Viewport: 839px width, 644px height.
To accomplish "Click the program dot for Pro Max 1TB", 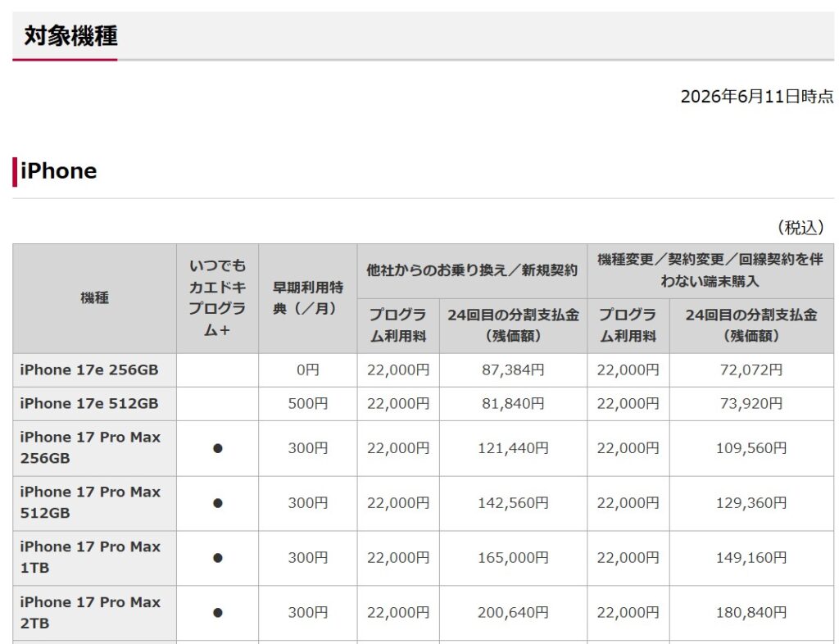I will pyautogui.click(x=218, y=558).
